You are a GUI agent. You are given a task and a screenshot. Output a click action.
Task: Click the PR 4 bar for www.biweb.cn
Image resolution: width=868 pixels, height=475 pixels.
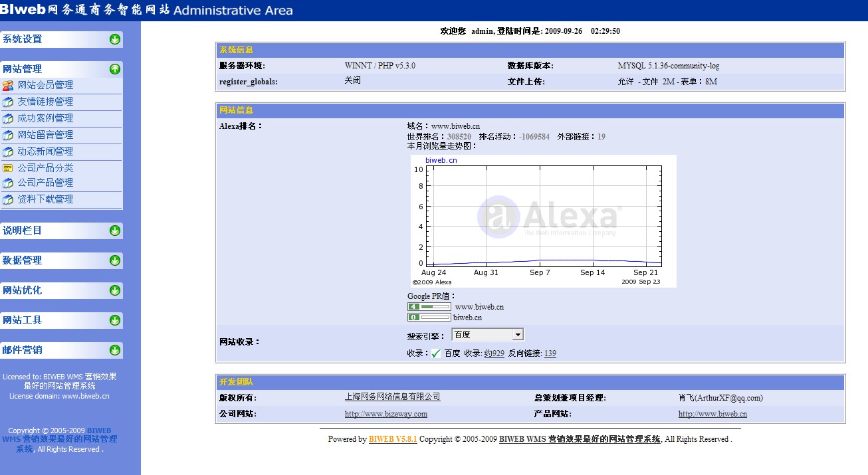(429, 306)
